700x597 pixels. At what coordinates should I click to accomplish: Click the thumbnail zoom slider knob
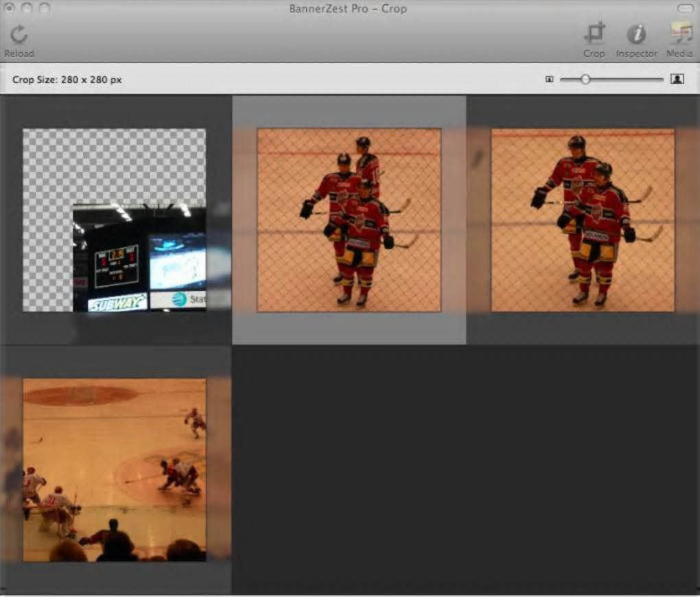pos(585,80)
